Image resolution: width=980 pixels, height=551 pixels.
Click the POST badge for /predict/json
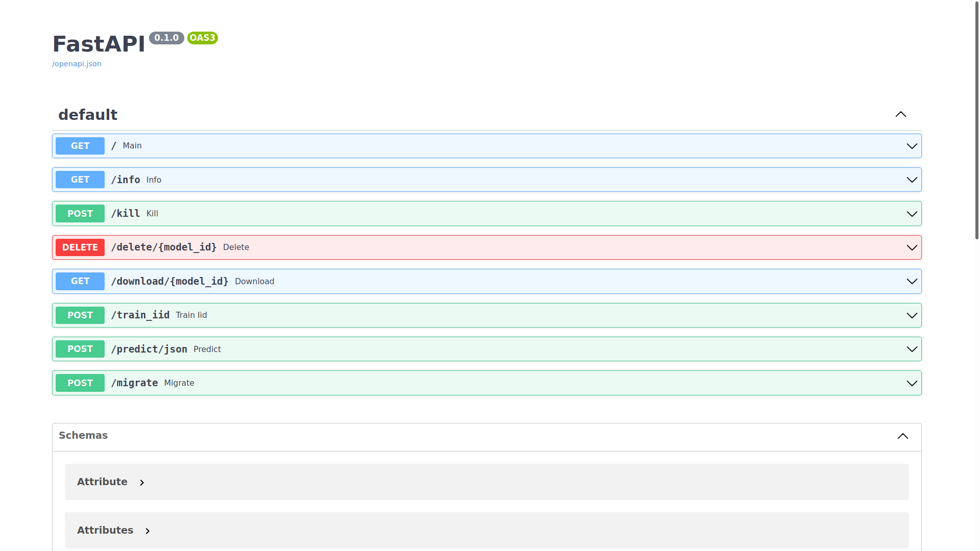tap(80, 349)
